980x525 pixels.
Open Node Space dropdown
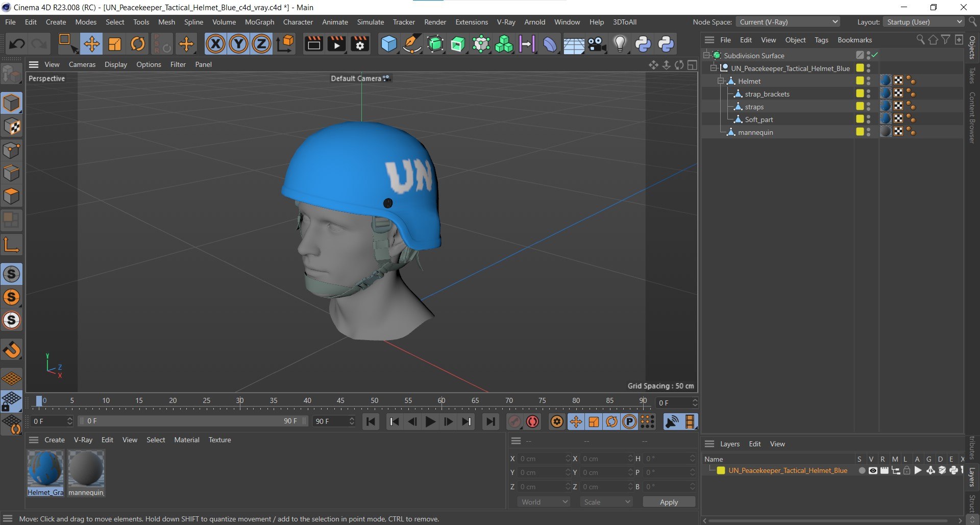click(x=788, y=22)
